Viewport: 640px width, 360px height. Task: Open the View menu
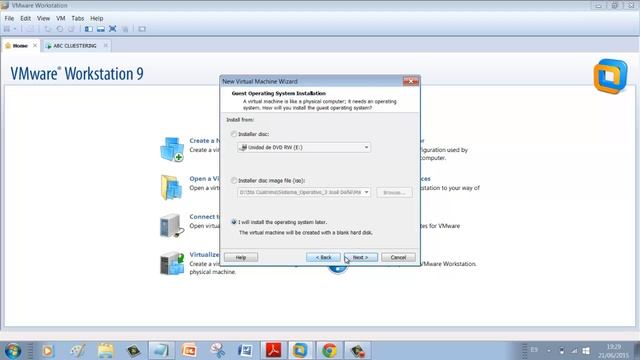click(x=43, y=18)
